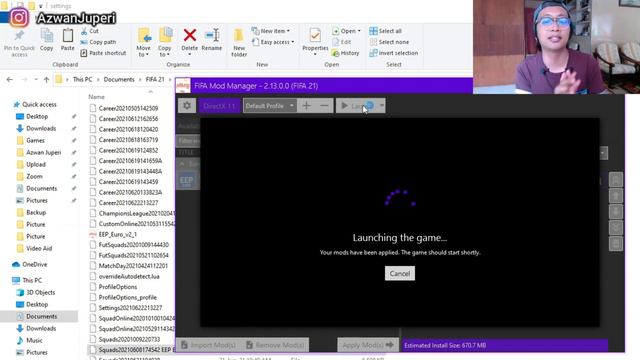This screenshot has width=640, height=360.
Task: Open the Open dropdown in ribbon
Action: [x=346, y=31]
